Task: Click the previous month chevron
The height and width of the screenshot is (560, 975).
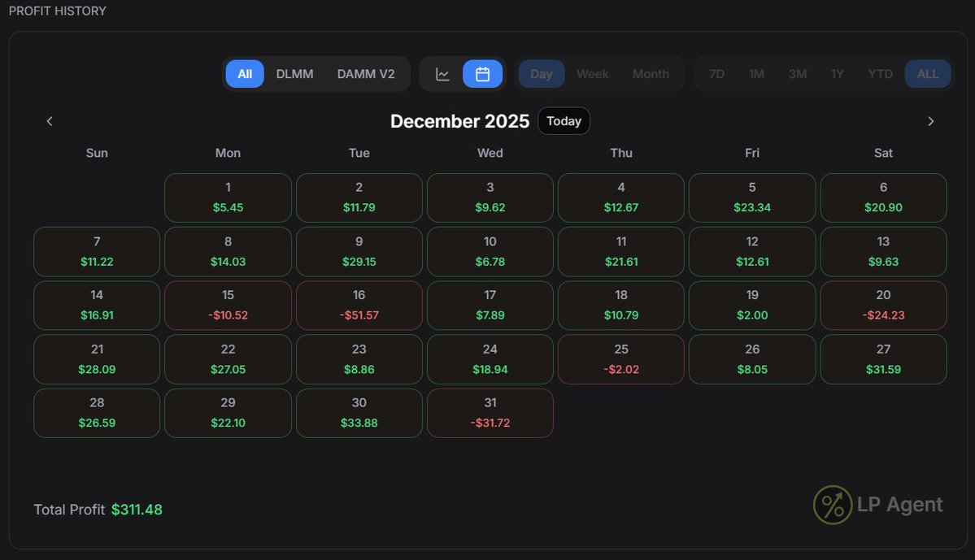Action: (x=50, y=120)
